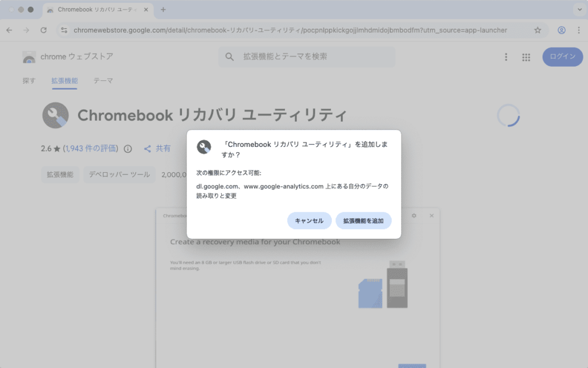This screenshot has width=588, height=368.
Task: Click the 拡張機能を追加 button in dialog
Action: (363, 220)
